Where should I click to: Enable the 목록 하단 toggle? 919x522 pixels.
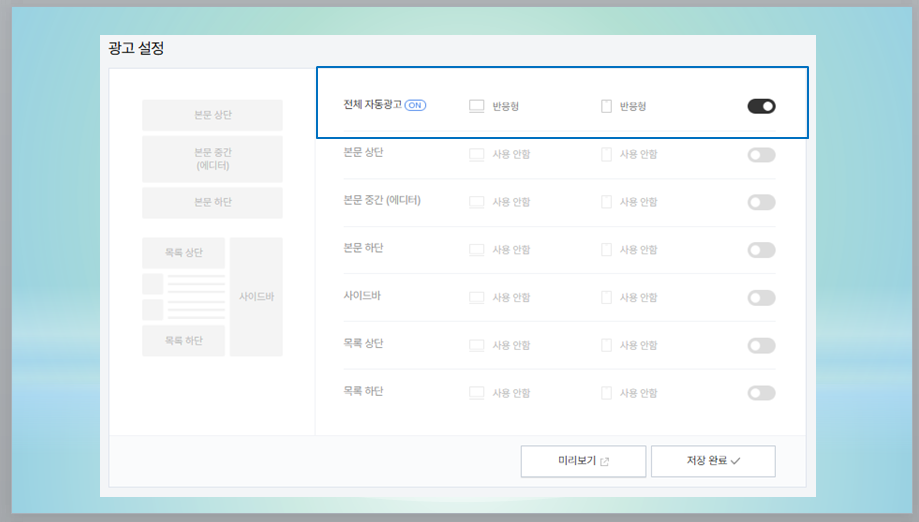click(761, 393)
